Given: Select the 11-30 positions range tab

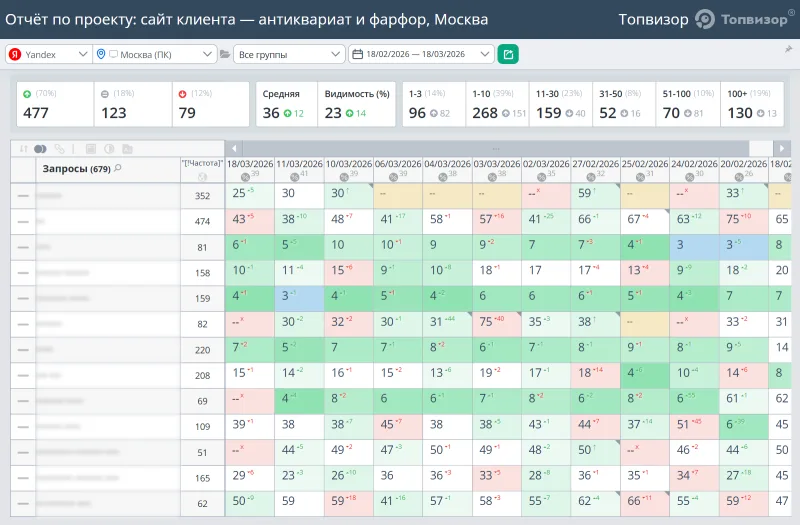Looking at the screenshot, I should [x=561, y=104].
